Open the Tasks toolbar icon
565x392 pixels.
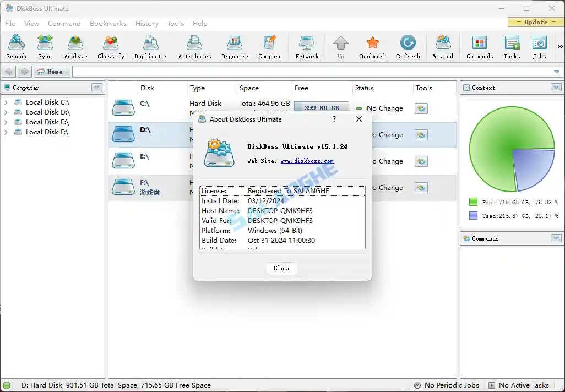click(512, 46)
